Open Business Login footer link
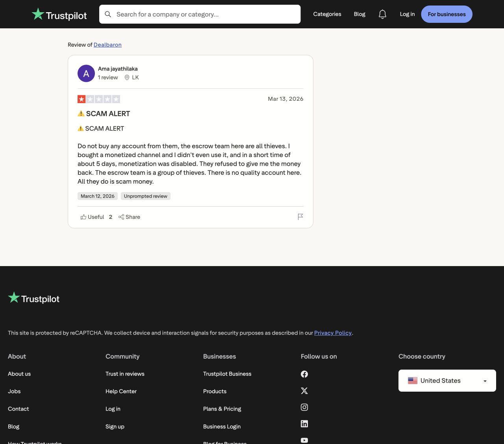Screen dimensions: 504x444 [222, 427]
